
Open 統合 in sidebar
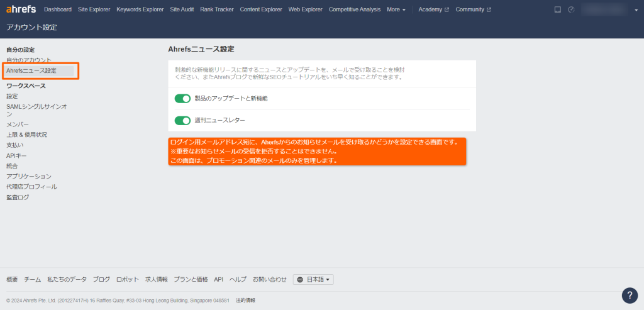13,166
